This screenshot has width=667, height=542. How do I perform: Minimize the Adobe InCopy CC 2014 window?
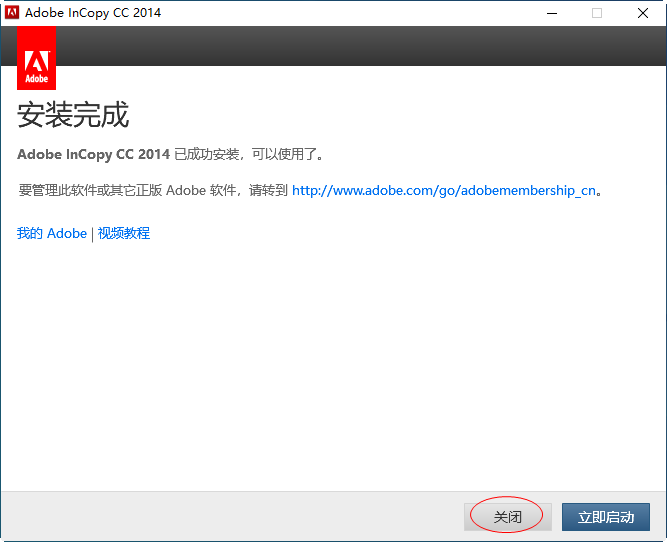coord(552,13)
